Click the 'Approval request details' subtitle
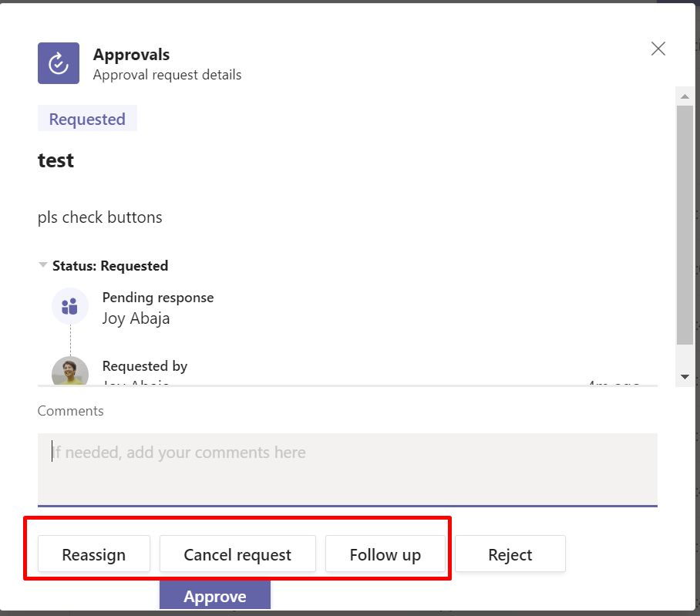This screenshot has height=616, width=700. point(167,75)
